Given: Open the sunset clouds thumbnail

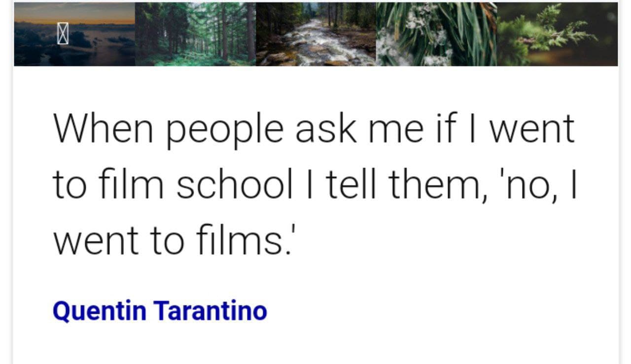Looking at the screenshot, I should point(74,34).
